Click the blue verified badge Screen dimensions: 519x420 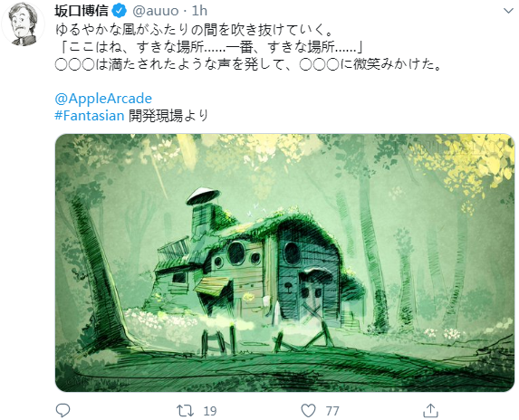pyautogui.click(x=120, y=11)
